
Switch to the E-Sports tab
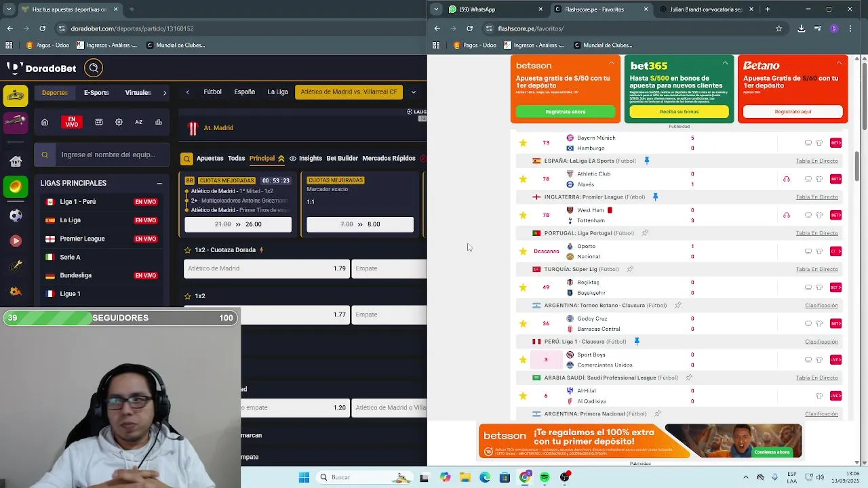(96, 92)
